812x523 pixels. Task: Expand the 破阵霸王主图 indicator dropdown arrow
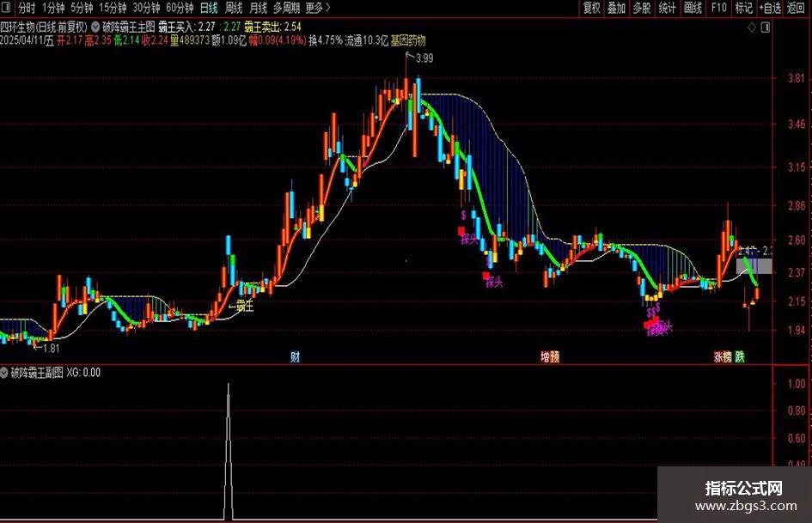[x=95, y=27]
